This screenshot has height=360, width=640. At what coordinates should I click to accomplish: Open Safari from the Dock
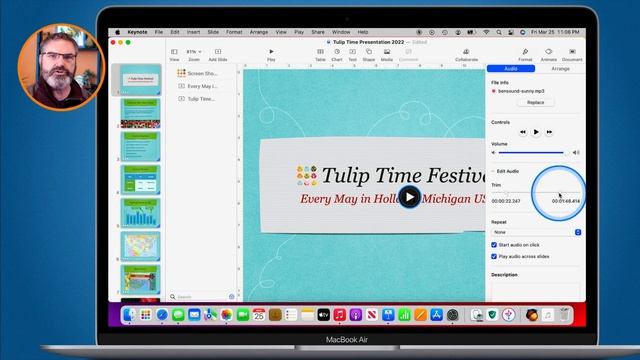tap(162, 315)
